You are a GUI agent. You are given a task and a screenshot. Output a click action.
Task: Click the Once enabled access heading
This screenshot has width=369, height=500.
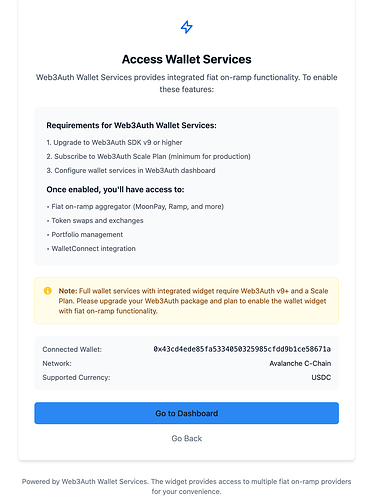(x=115, y=189)
